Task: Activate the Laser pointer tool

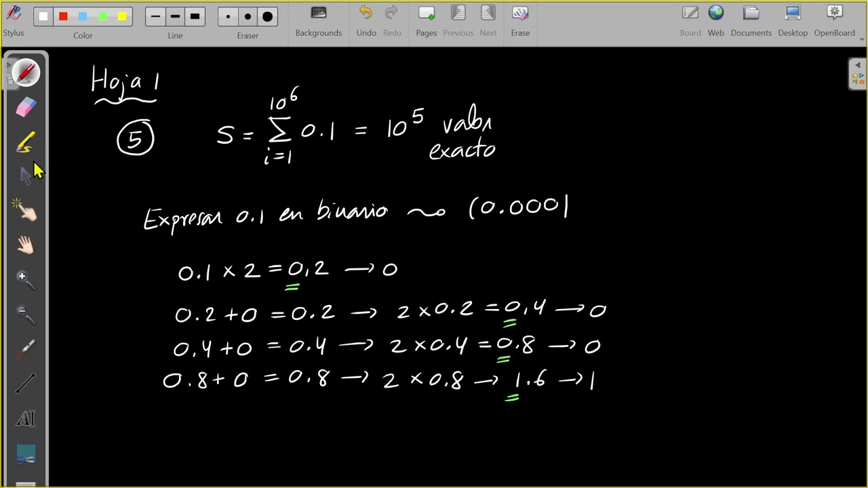Action: click(25, 349)
